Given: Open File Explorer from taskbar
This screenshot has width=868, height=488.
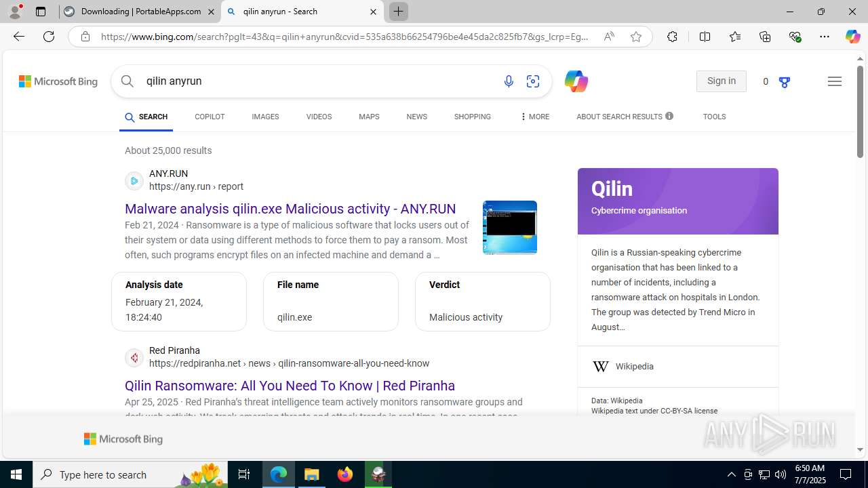Looking at the screenshot, I should point(312,474).
